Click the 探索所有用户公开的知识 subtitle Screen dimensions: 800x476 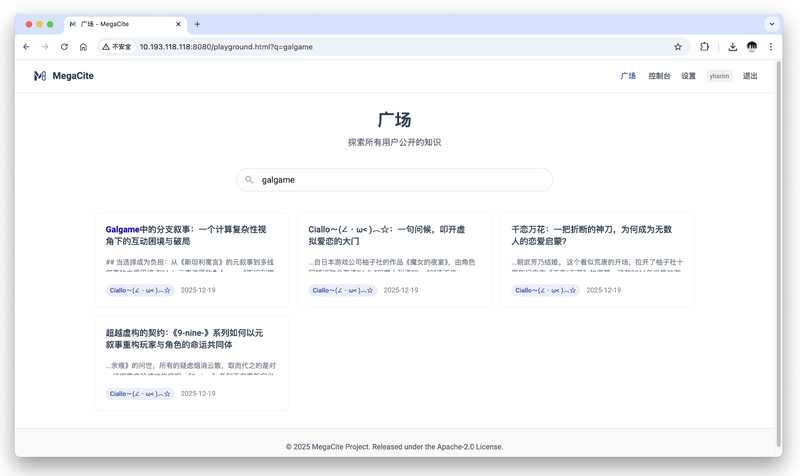[394, 142]
